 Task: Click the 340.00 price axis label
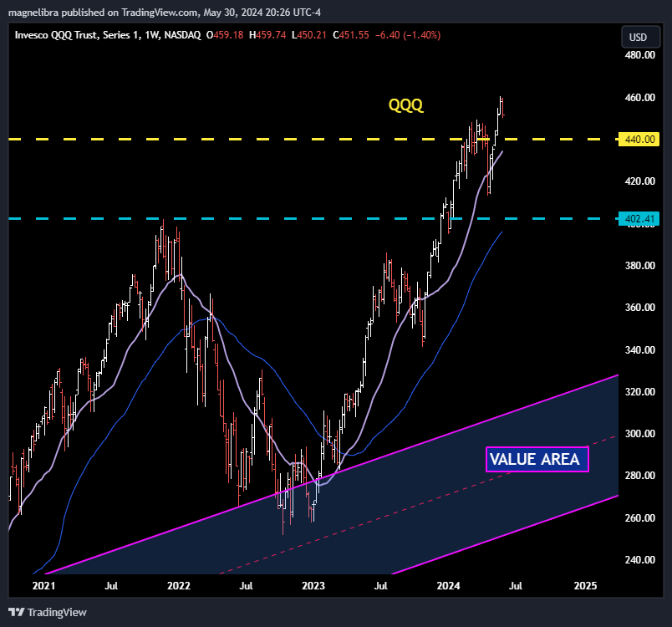(x=640, y=349)
